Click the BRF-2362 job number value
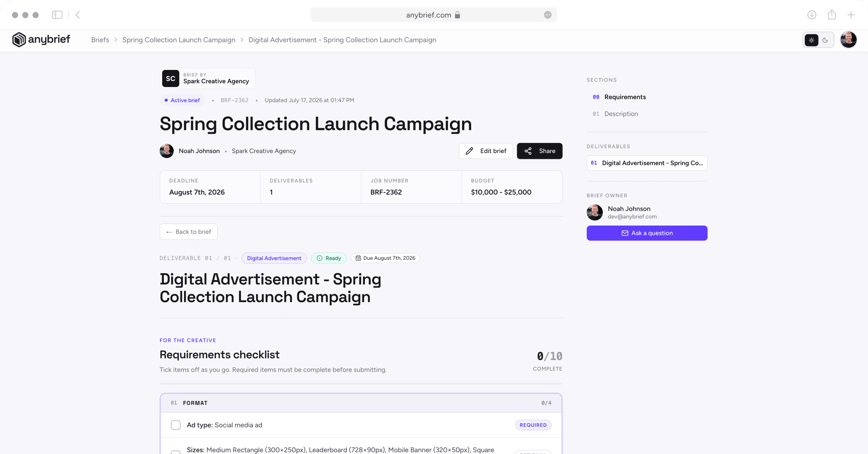 pyautogui.click(x=386, y=192)
